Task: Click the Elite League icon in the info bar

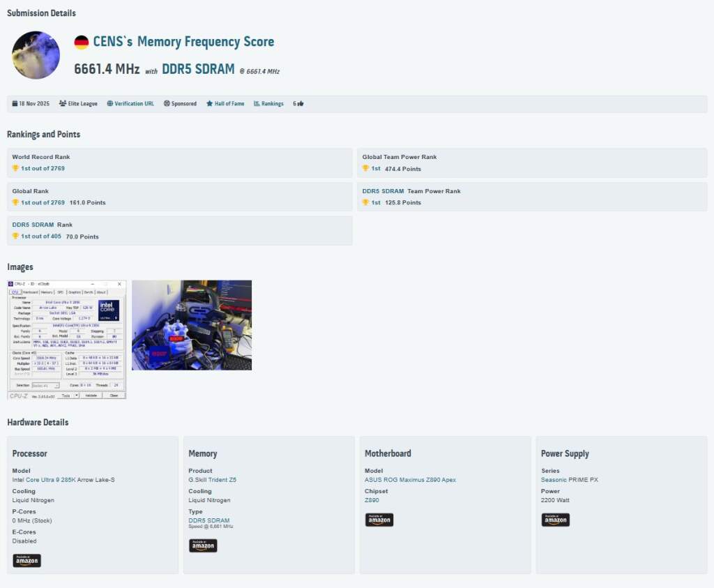Action: 63,103
